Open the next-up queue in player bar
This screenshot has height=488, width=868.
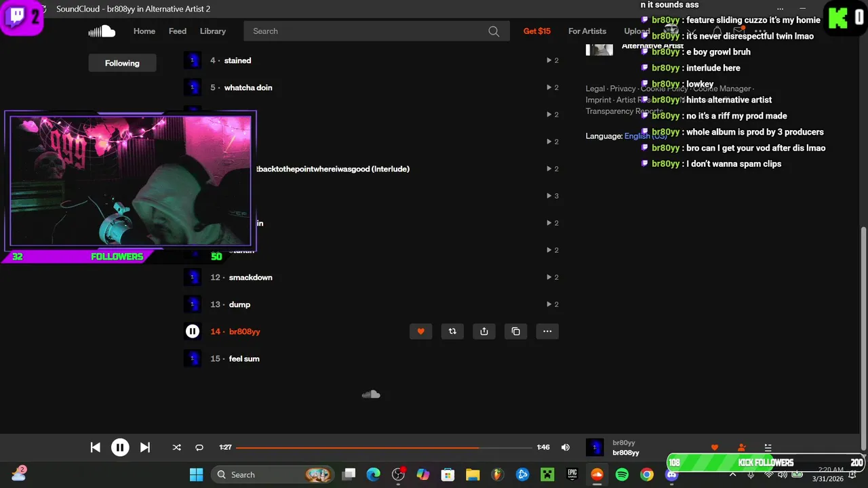coord(768,447)
